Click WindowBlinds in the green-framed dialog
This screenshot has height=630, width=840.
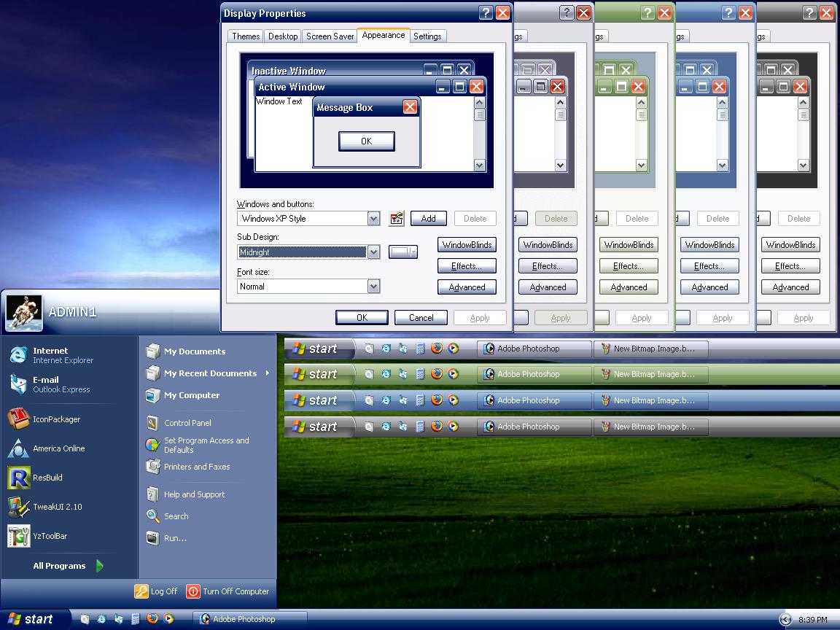tap(629, 245)
